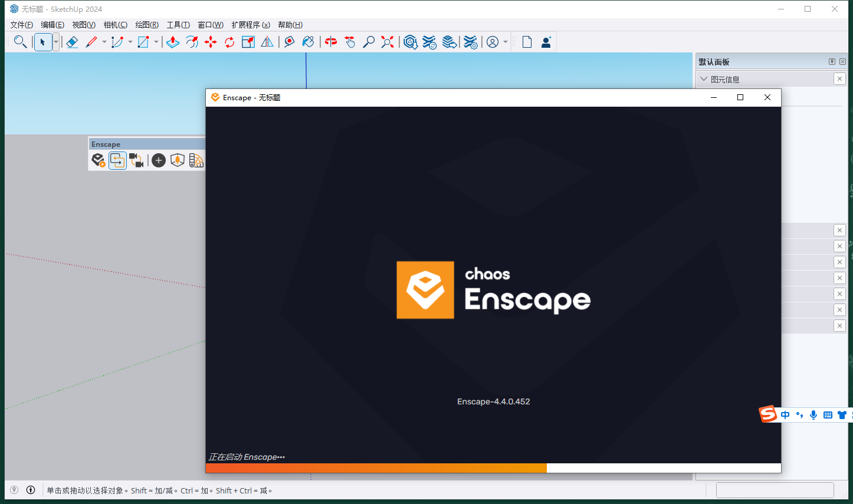Image resolution: width=853 pixels, height=504 pixels.
Task: Maximize the Enscape window
Action: tap(740, 97)
